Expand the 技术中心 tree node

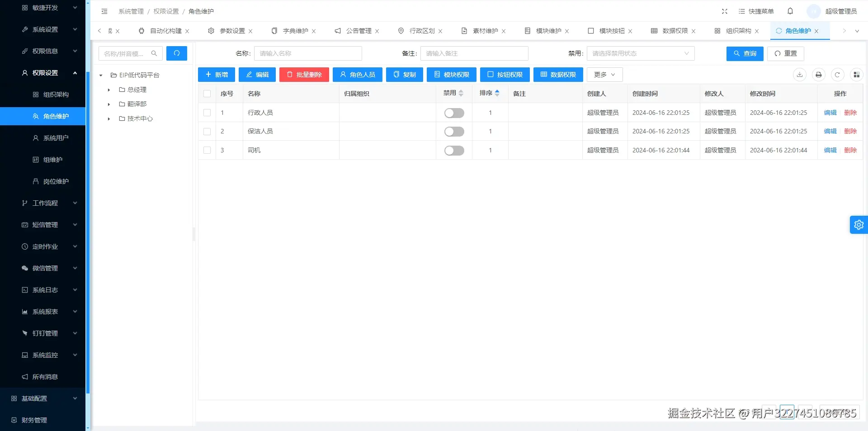[x=109, y=119]
